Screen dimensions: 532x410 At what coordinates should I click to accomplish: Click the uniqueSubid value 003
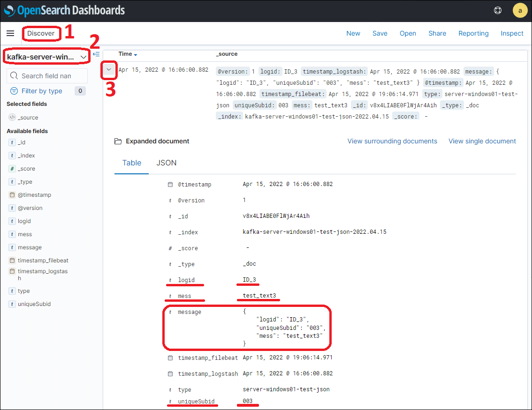coord(248,401)
